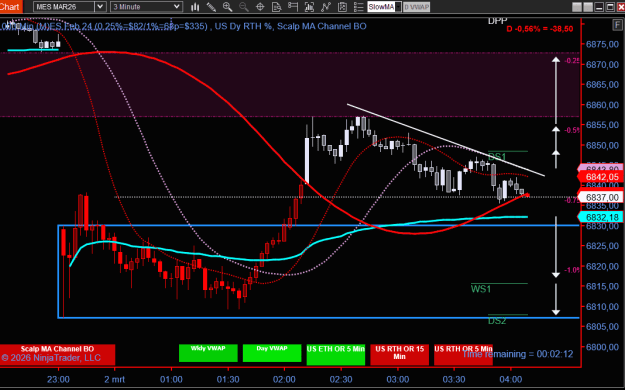The width and height of the screenshot is (625, 390).
Task: Toggle the US ETH OR 5 Min button
Action: (336, 355)
